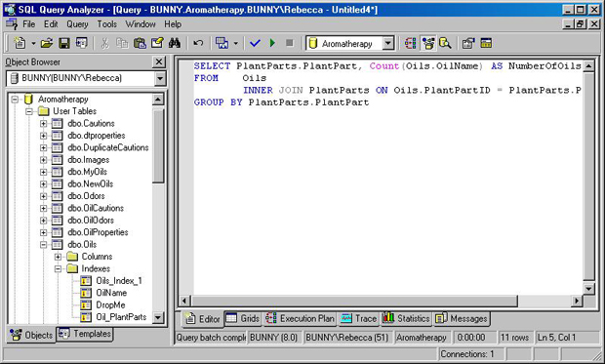Screen dimensions: 605x364
Task: Click Current Connection Properties icon
Action: pos(468,43)
